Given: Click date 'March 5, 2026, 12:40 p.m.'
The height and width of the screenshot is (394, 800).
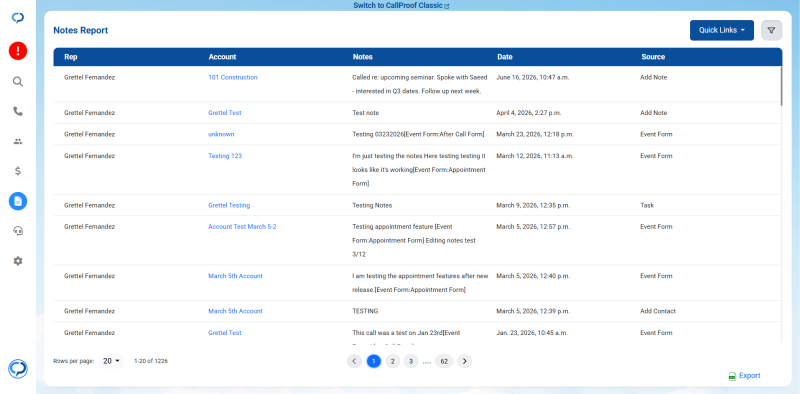Looking at the screenshot, I should coord(533,276).
